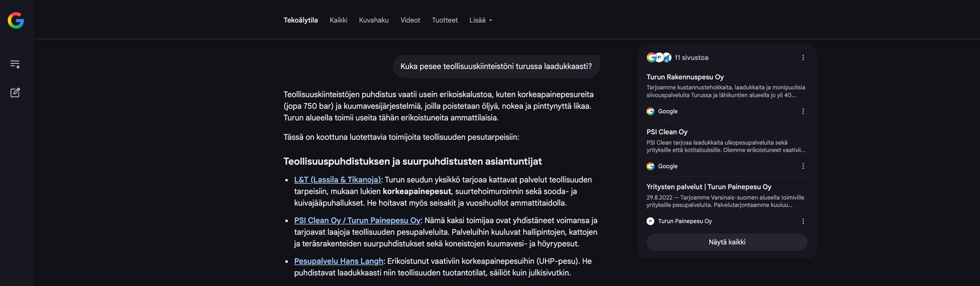Click the Turun Rakennuspesu snippet starting Tarjoamme kustannustehokkaita
This screenshot has width=980, height=286.
726,91
